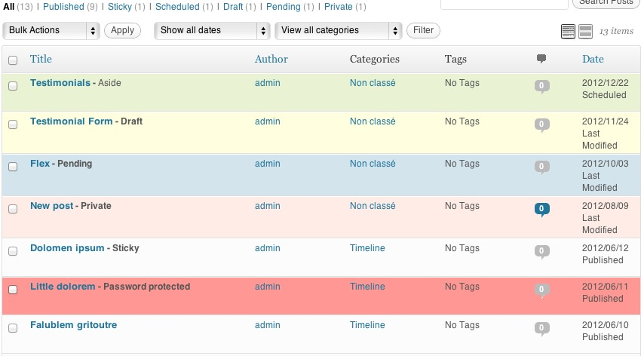Open comment bubble for Testimonials post
Viewport: 644px width, 356px height.
pos(541,86)
